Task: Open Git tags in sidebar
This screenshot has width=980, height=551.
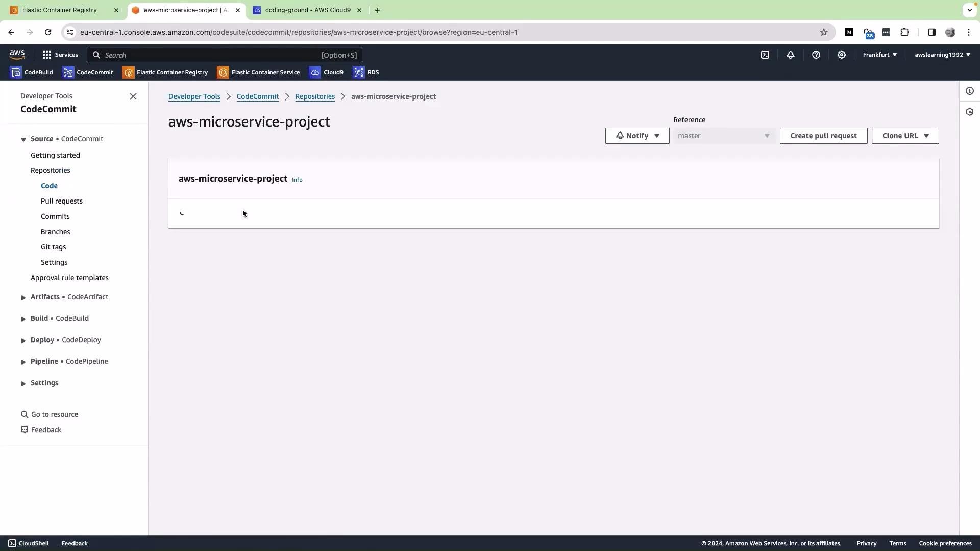Action: tap(54, 247)
